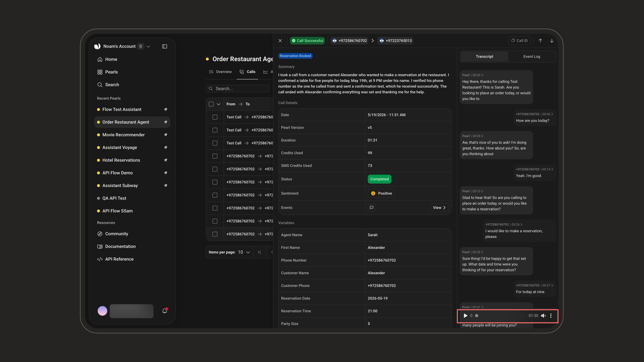Jump to Pearl 00:15 transcript timestamp
The width and height of the screenshot is (644, 362).
473,191
